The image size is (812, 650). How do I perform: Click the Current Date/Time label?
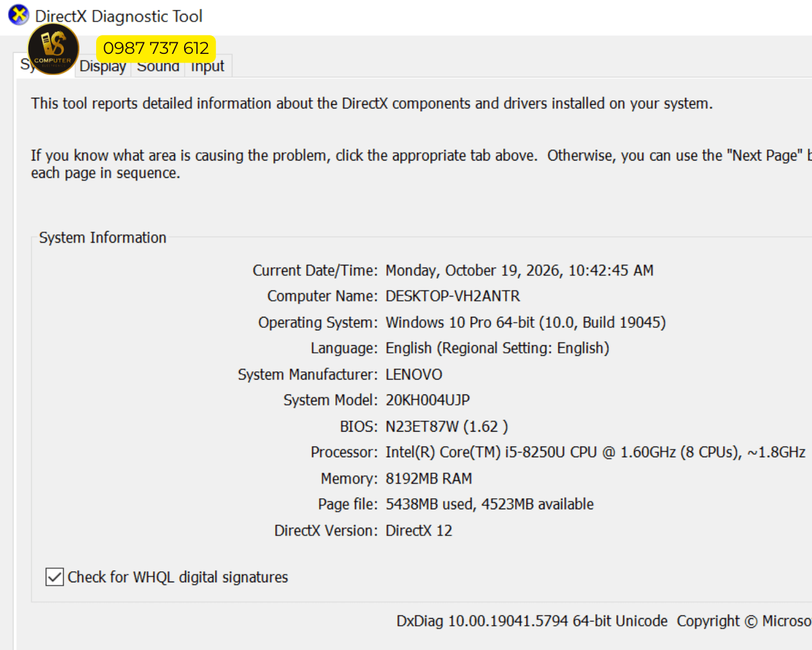[x=315, y=271]
